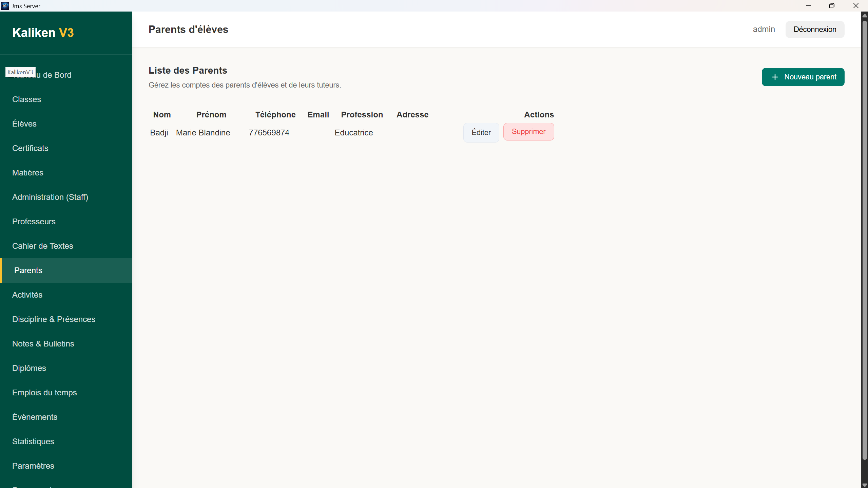Image resolution: width=868 pixels, height=488 pixels.
Task: Click the Déconnexion button
Action: pyautogui.click(x=815, y=29)
